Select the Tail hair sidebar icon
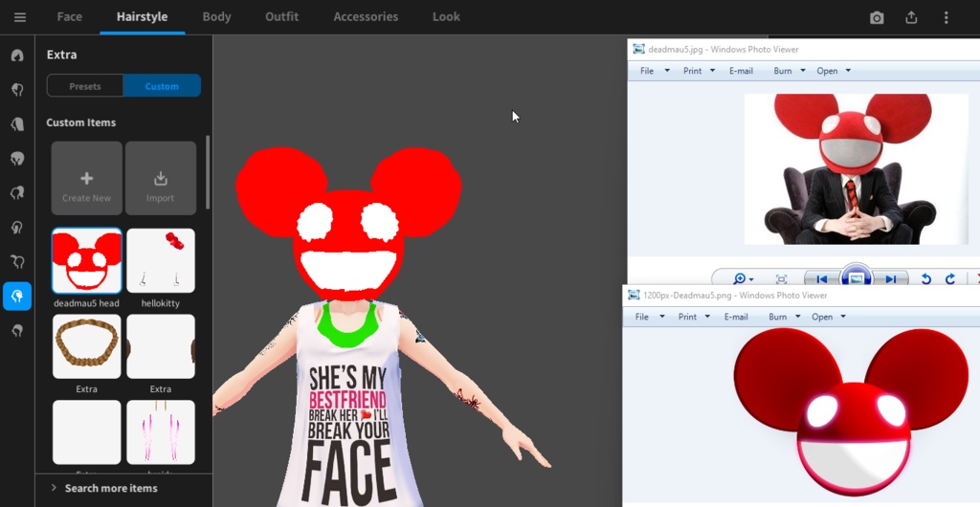The image size is (980, 507). pos(17,261)
